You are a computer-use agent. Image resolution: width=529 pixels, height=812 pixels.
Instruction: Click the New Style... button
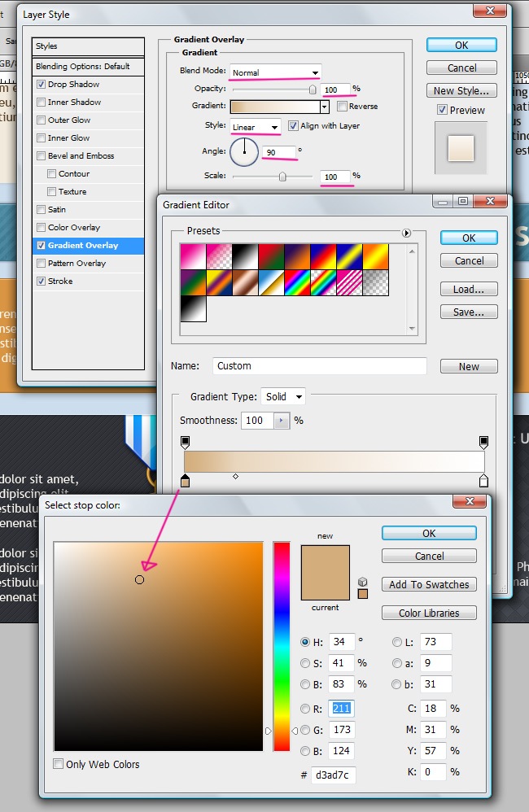point(461,90)
